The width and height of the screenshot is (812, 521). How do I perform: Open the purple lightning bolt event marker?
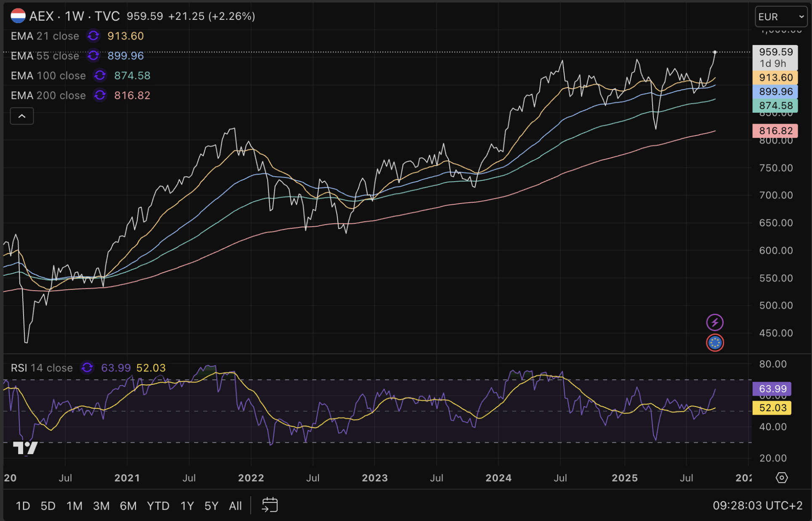click(x=714, y=323)
